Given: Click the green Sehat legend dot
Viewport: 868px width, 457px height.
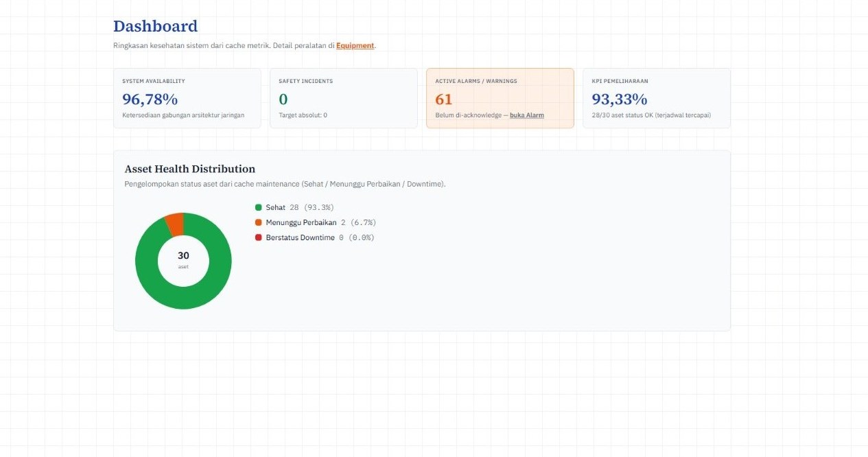Looking at the screenshot, I should (259, 207).
